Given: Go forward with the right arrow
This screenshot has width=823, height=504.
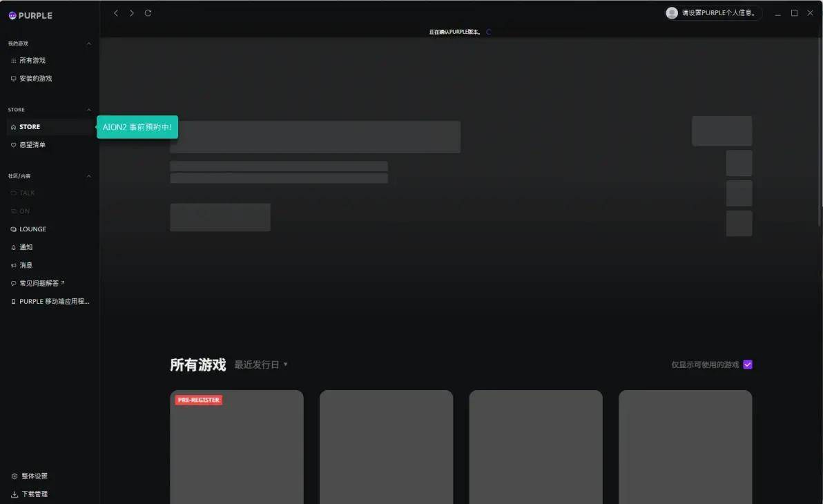Looking at the screenshot, I should pos(132,13).
